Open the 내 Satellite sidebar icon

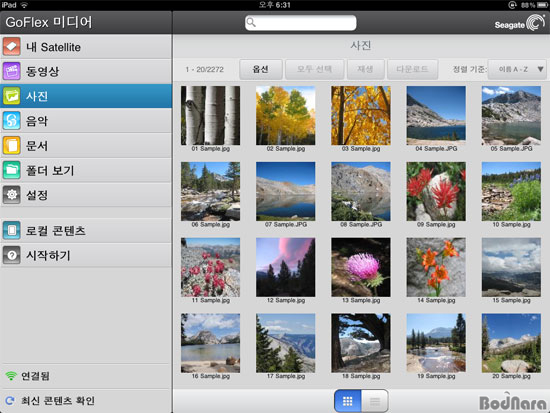(12, 47)
